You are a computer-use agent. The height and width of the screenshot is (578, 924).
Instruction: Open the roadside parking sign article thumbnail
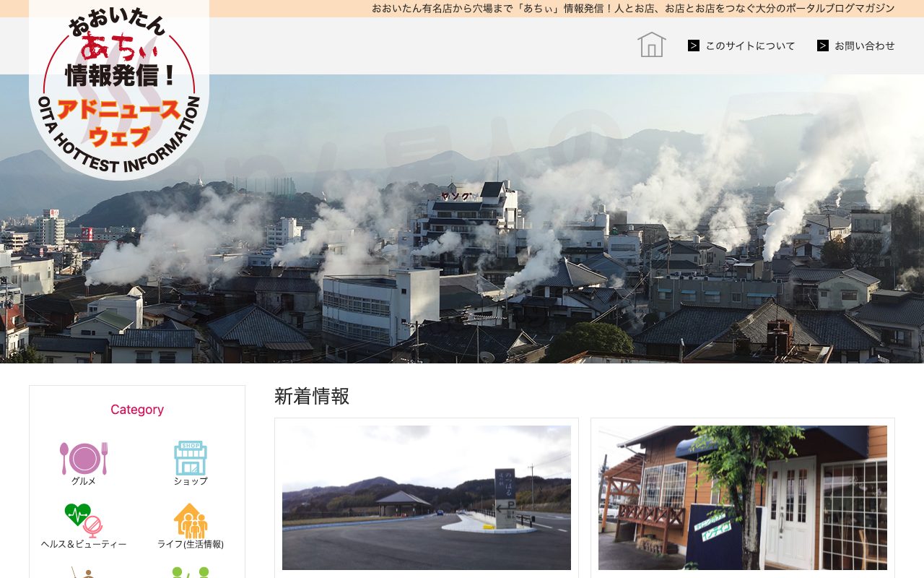click(427, 498)
